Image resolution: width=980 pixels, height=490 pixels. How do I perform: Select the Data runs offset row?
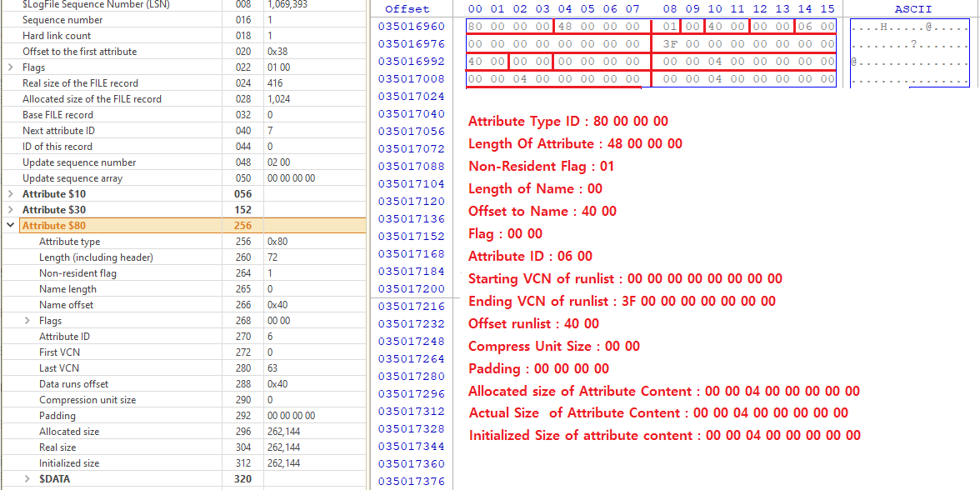point(73,384)
